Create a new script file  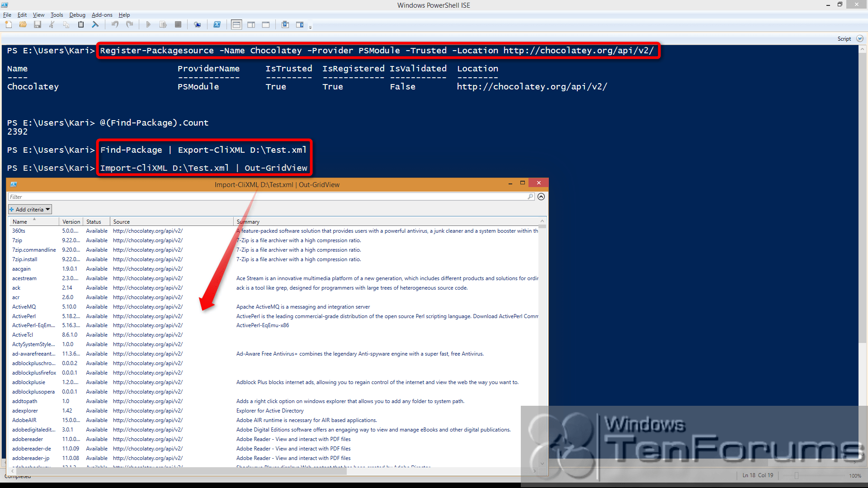tap(8, 24)
